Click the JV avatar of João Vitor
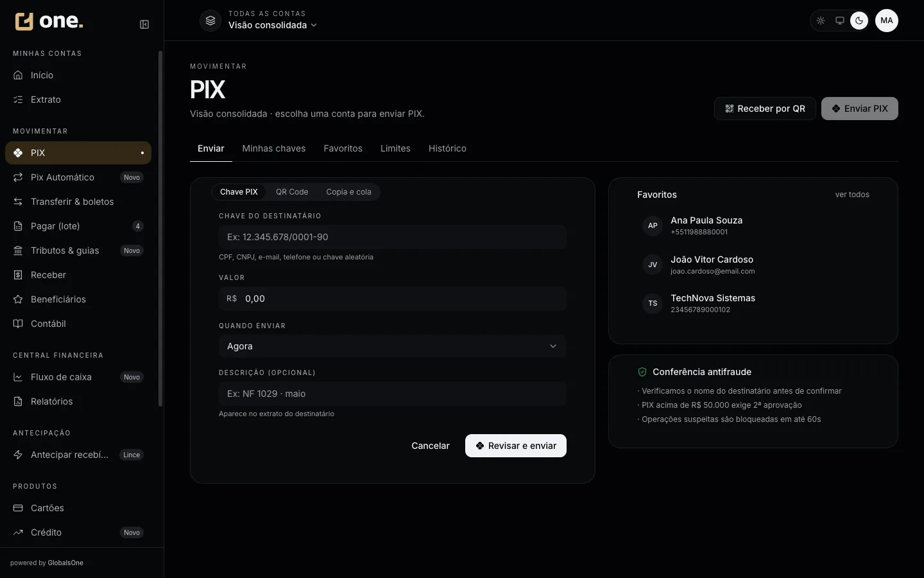 [x=653, y=265]
